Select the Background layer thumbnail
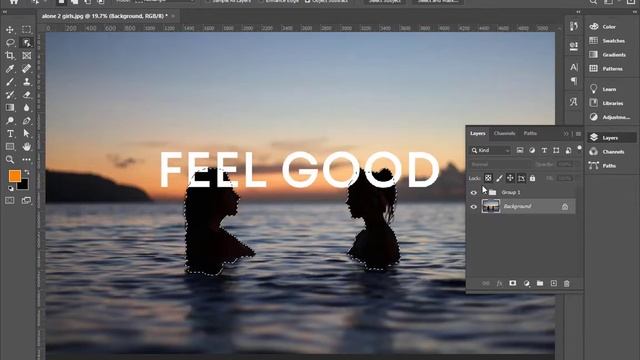This screenshot has width=640, height=360. (491, 206)
